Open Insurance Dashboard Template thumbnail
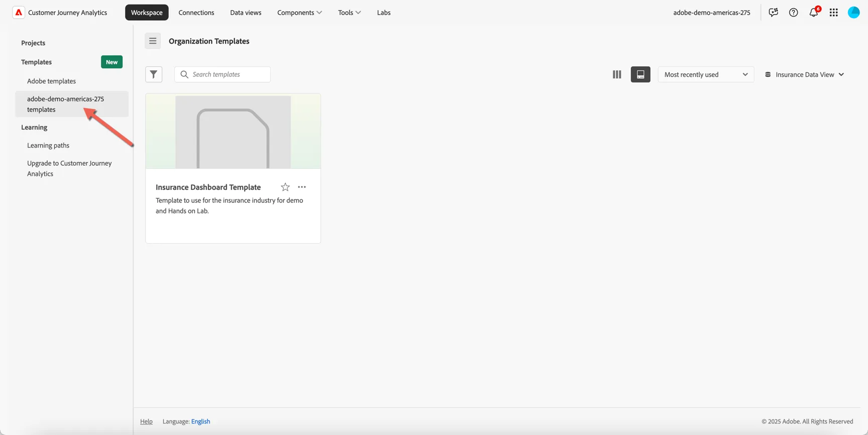Screen dimensions: 868x435 (233, 131)
